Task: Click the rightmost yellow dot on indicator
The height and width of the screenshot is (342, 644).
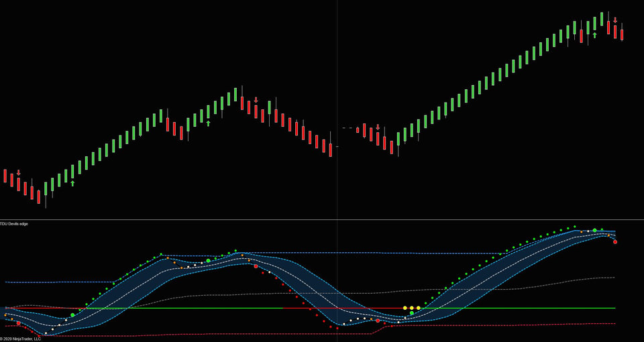Action: pos(419,308)
